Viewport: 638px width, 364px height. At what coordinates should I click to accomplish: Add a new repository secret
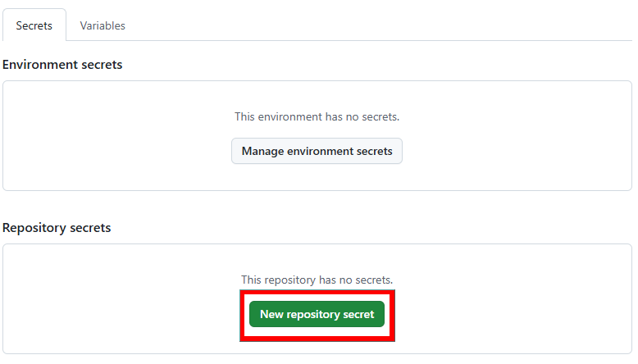click(317, 314)
